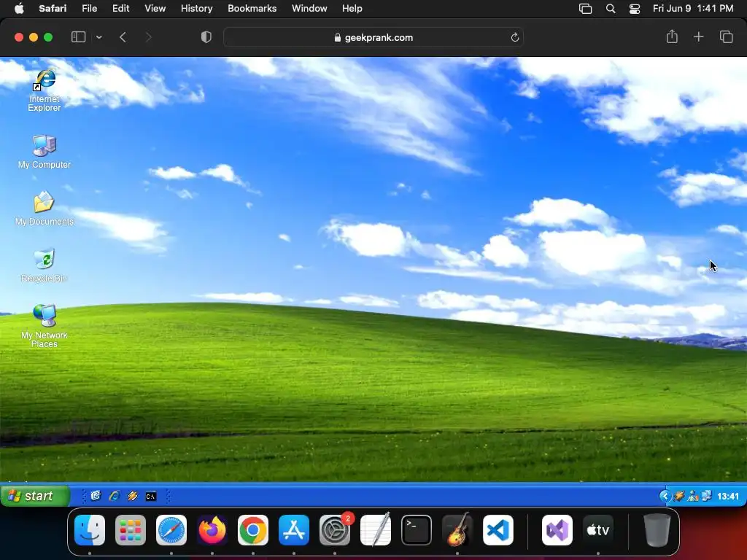Click the lightning tray icon in XP taskbar
Viewport: 747px width, 560px height.
[x=679, y=496]
